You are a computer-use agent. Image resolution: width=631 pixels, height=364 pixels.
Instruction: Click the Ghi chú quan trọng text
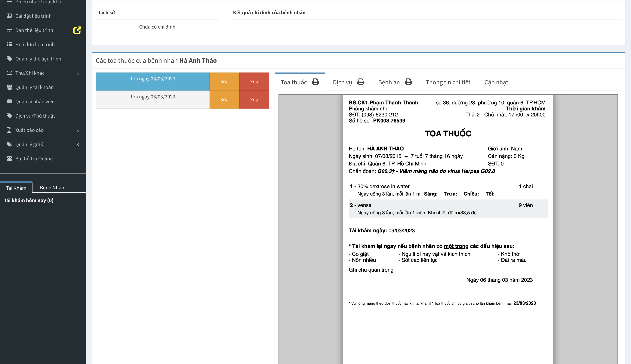tap(371, 270)
